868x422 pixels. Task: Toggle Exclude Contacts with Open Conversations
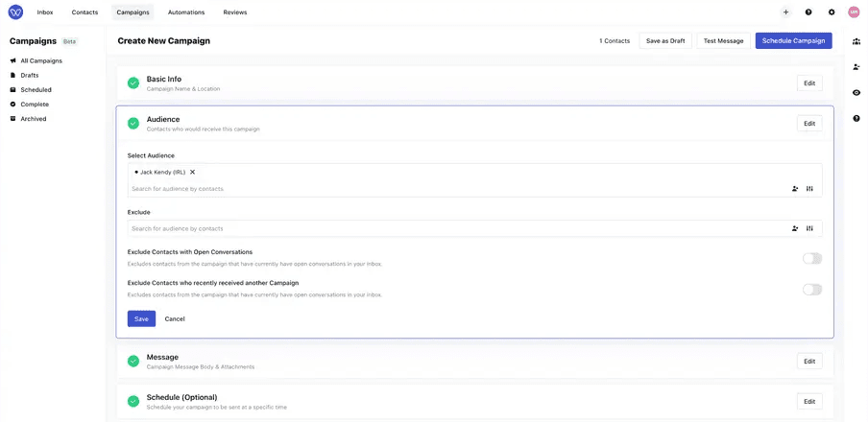tap(812, 258)
